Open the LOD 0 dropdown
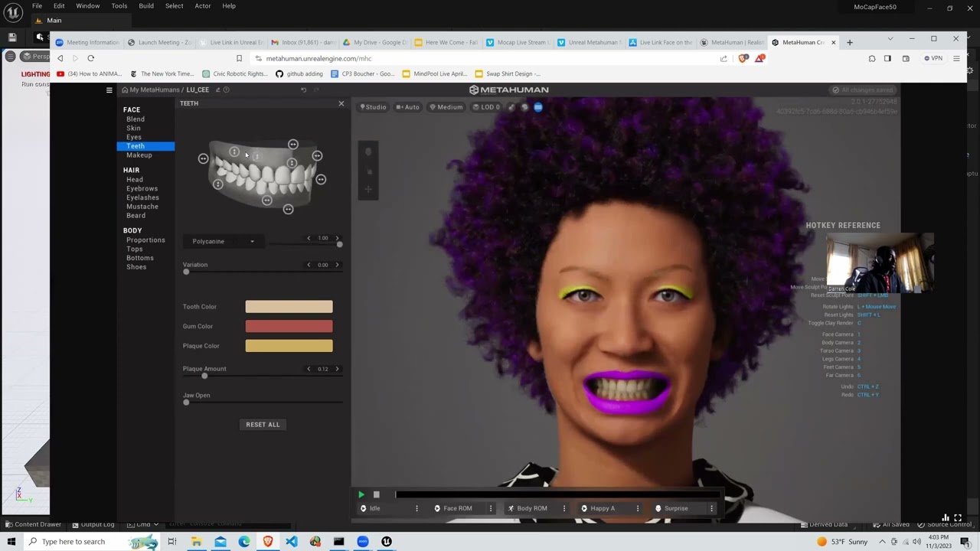This screenshot has height=551, width=980. pos(486,107)
